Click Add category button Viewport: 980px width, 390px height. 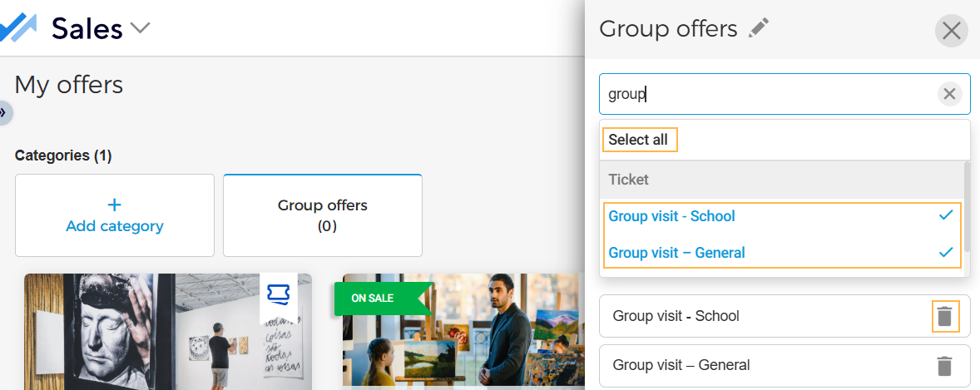tap(115, 215)
